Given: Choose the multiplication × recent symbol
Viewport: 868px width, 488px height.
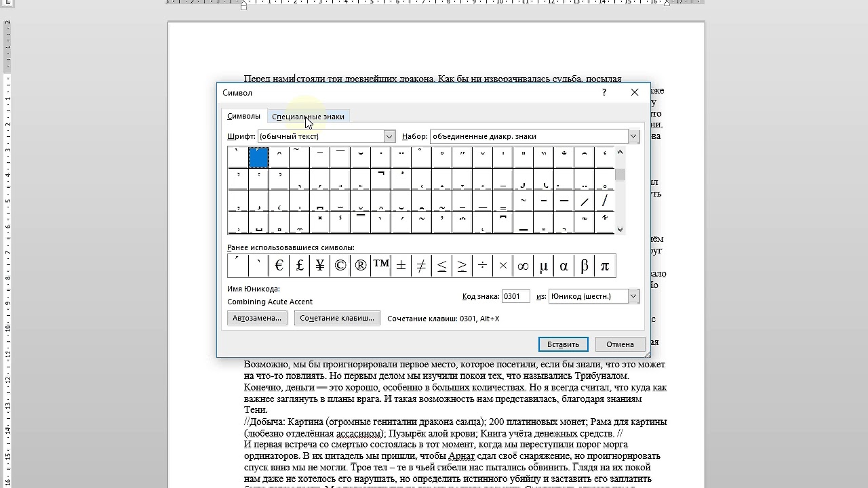Looking at the screenshot, I should click(502, 266).
